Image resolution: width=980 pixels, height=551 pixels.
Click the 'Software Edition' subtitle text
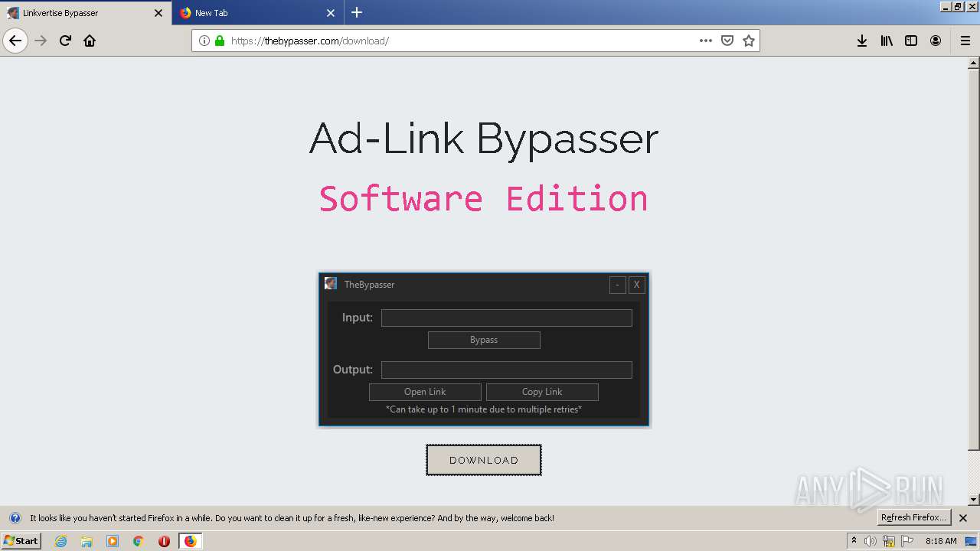coord(484,198)
